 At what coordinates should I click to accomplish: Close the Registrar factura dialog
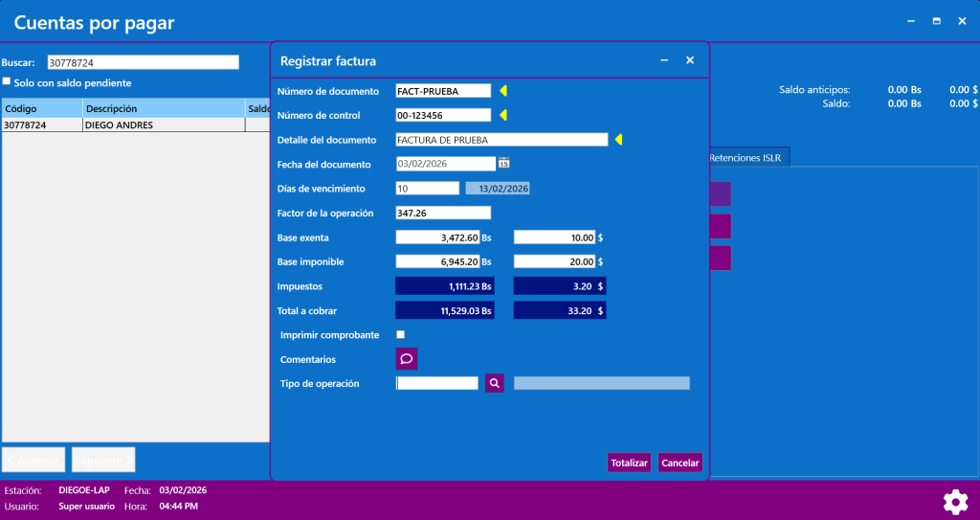click(689, 60)
